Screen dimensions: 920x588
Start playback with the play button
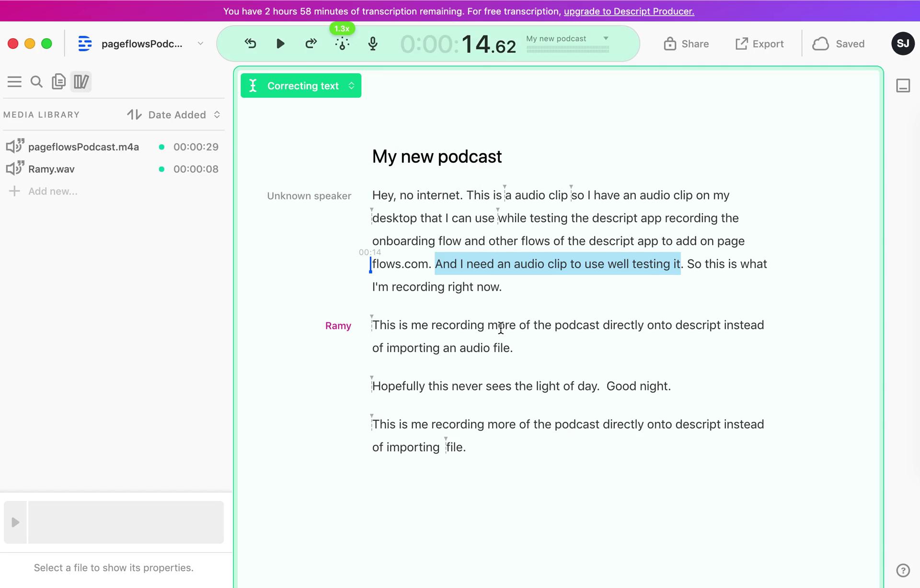(280, 44)
